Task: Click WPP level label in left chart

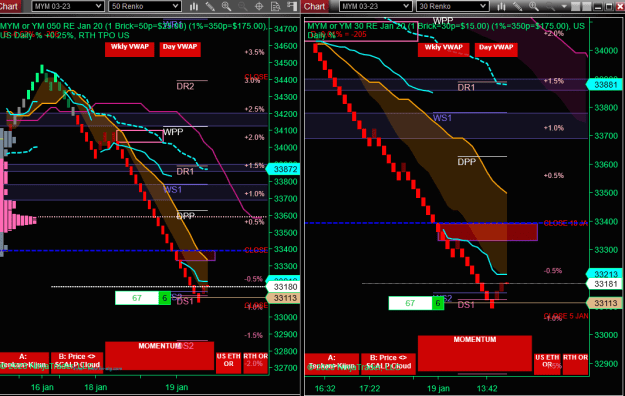Action: click(x=173, y=132)
